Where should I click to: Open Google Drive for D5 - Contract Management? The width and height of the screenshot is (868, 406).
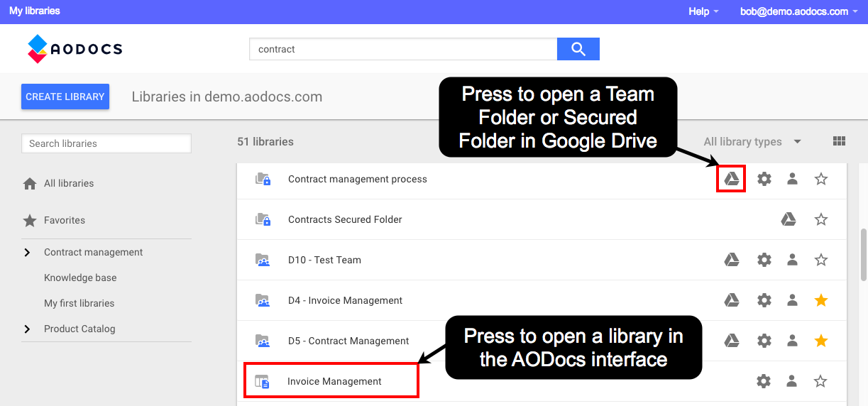[732, 341]
